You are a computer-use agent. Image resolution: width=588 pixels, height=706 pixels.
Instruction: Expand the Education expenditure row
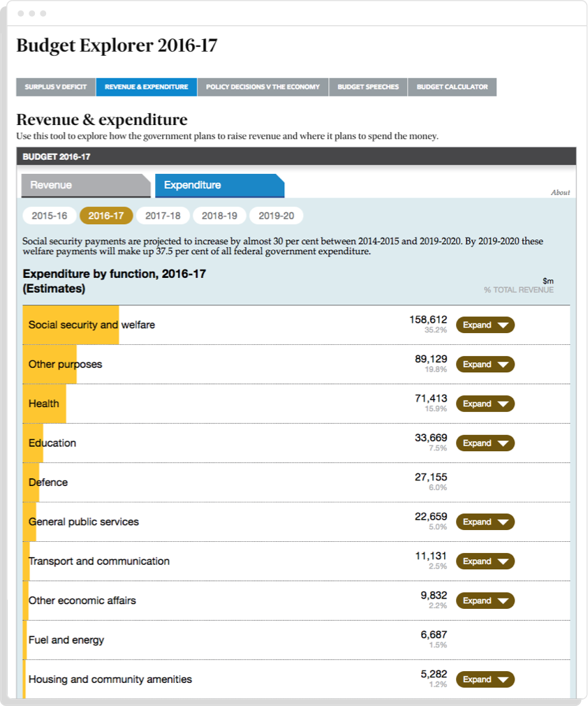[485, 443]
